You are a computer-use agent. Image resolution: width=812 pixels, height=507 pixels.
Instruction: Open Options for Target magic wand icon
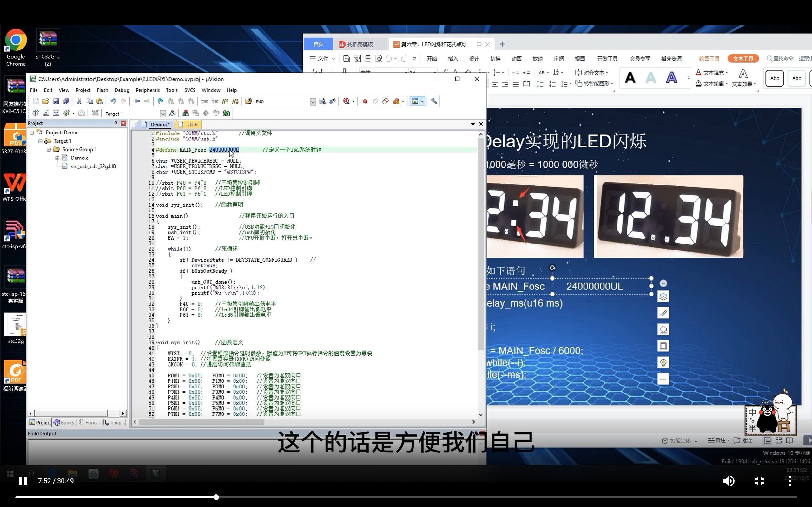(x=172, y=113)
